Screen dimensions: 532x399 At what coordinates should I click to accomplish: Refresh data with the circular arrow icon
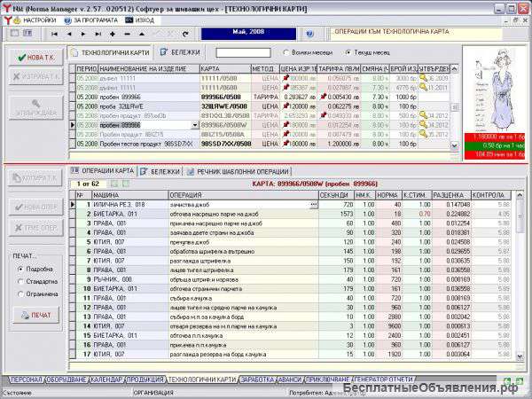pos(185,34)
